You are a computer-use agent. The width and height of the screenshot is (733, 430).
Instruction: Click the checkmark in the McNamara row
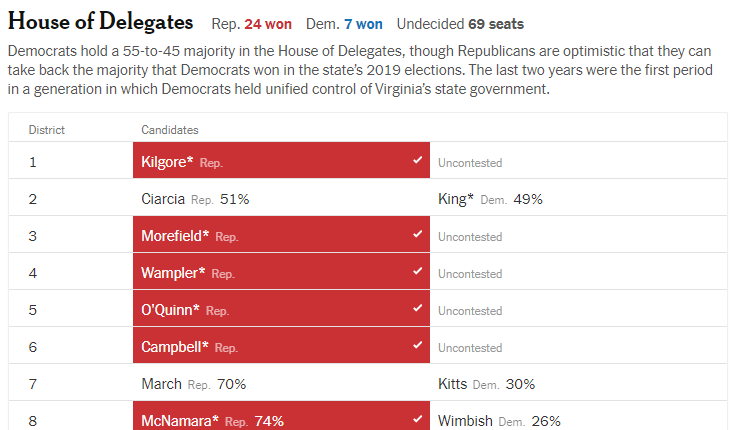pos(417,419)
